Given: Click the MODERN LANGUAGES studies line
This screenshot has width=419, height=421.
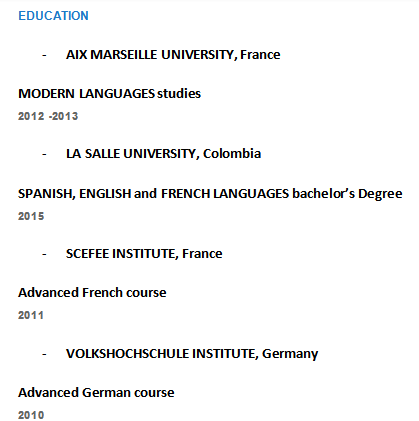Looking at the screenshot, I should 109,94.
